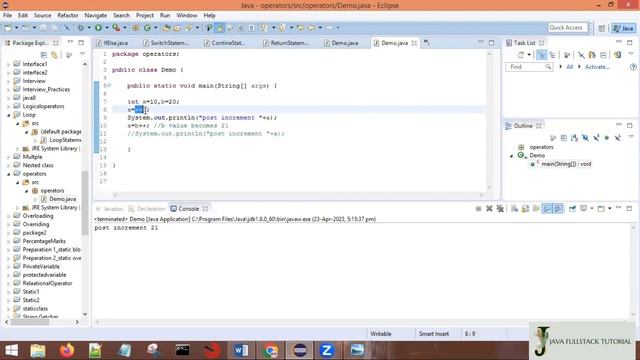
Task: Run the program with green Run button
Action: pos(98,28)
